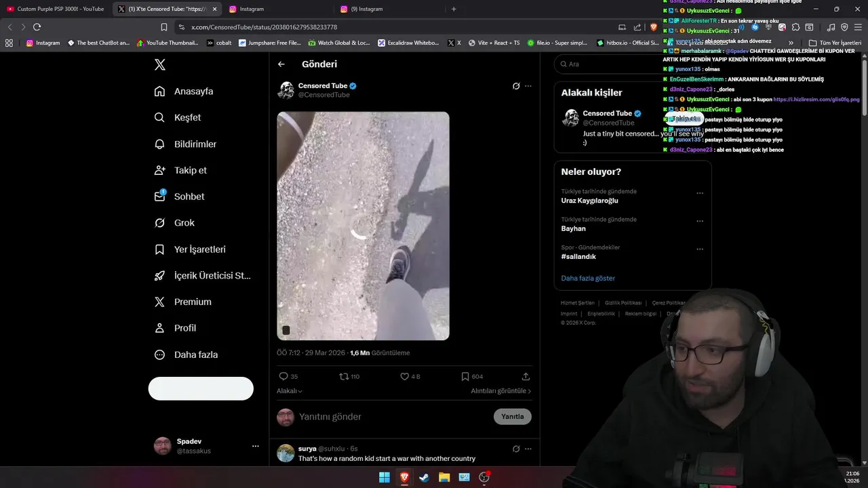Screen dimensions: 868x488
Task: Open Bildirimler notifications
Action: [x=185, y=144]
